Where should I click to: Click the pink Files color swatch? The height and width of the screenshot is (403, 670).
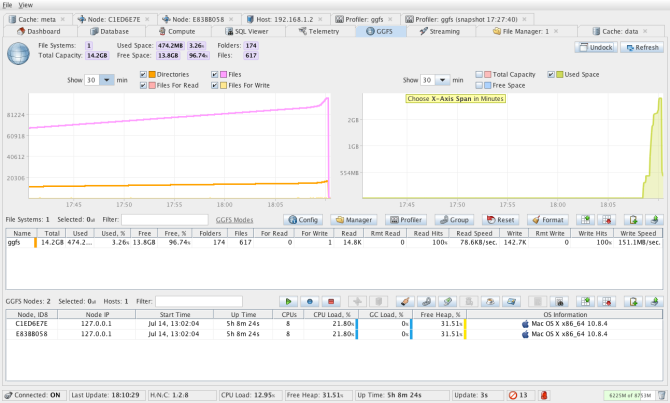pos(223,74)
